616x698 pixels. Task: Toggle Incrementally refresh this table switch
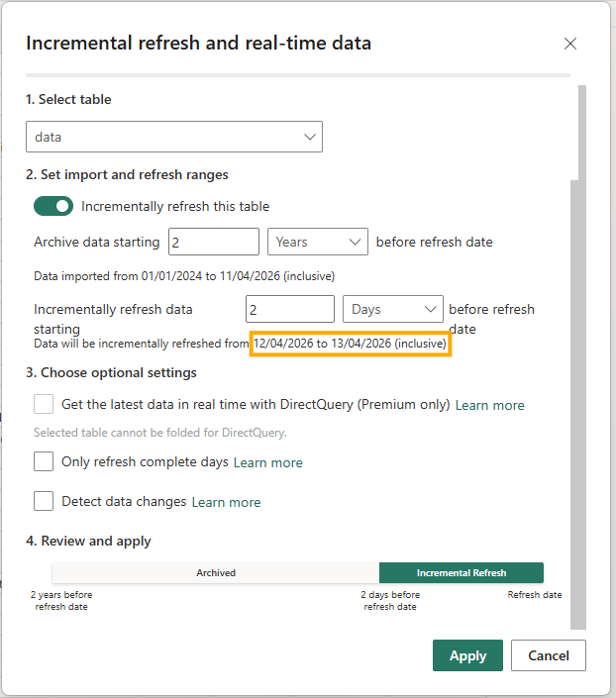[53, 206]
